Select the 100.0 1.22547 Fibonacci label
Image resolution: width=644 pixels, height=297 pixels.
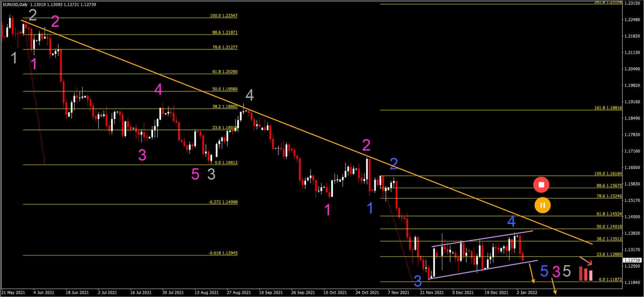[x=223, y=15]
